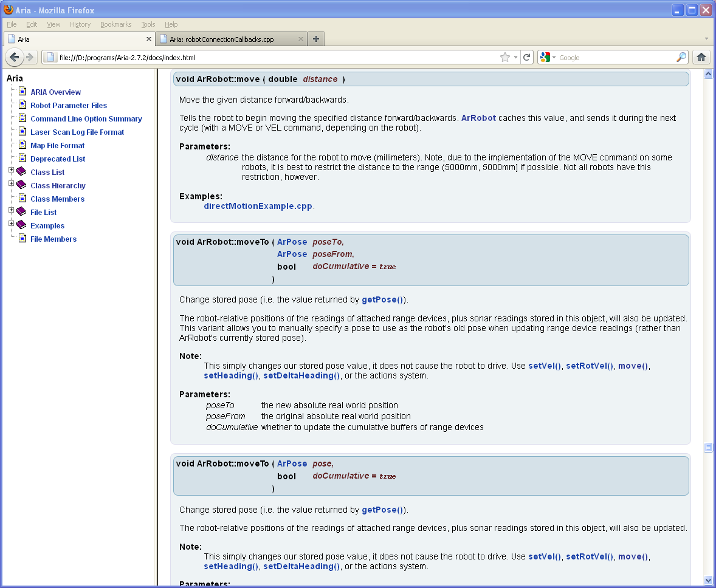This screenshot has width=716, height=588.
Task: Close the Aria tab
Action: tap(149, 39)
